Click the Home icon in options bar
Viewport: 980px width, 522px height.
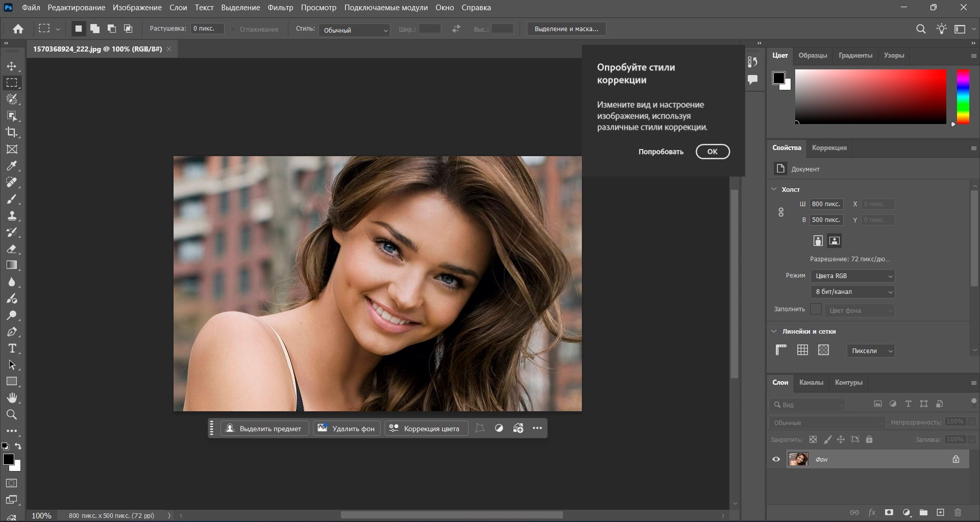(x=18, y=29)
